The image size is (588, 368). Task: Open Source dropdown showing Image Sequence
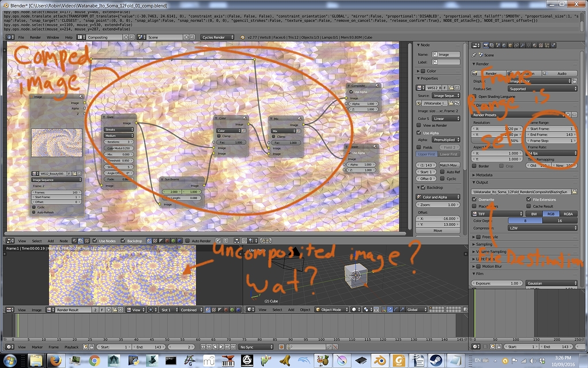[446, 95]
